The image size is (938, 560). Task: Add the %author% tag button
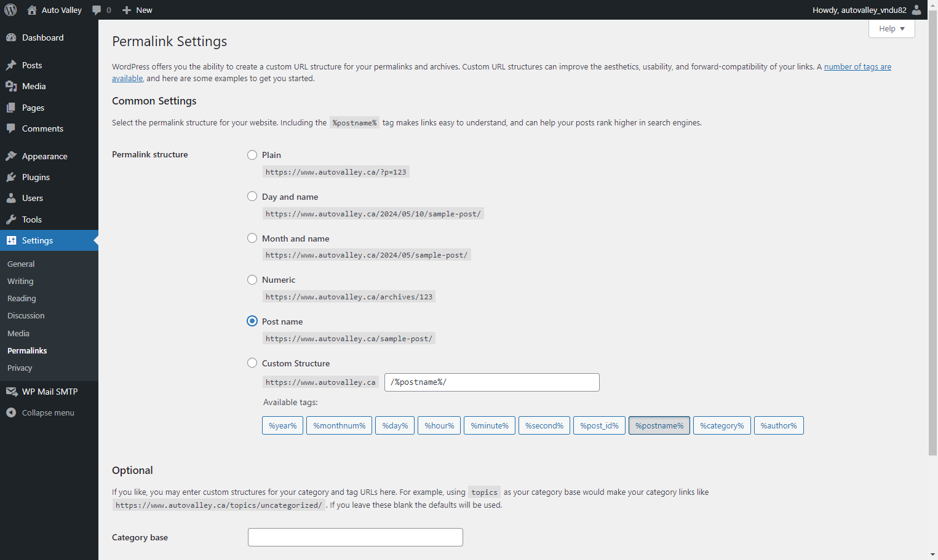click(779, 425)
